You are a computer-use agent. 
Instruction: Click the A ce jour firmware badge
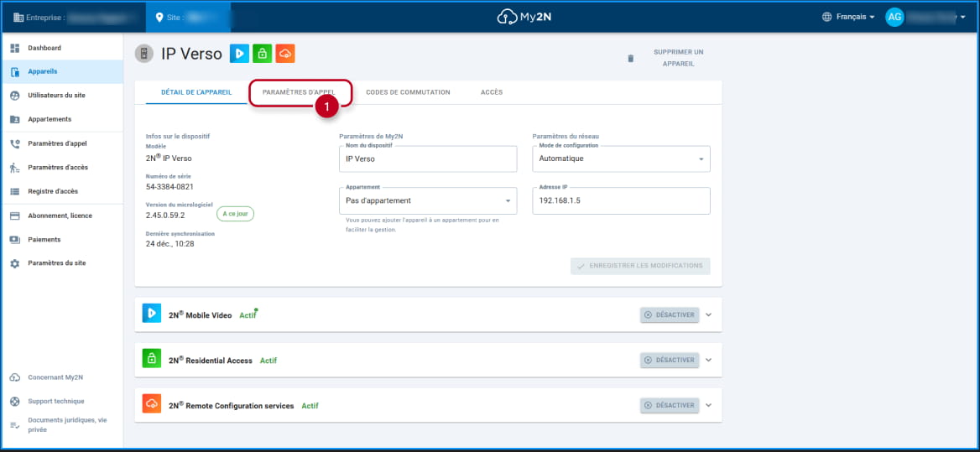click(235, 214)
